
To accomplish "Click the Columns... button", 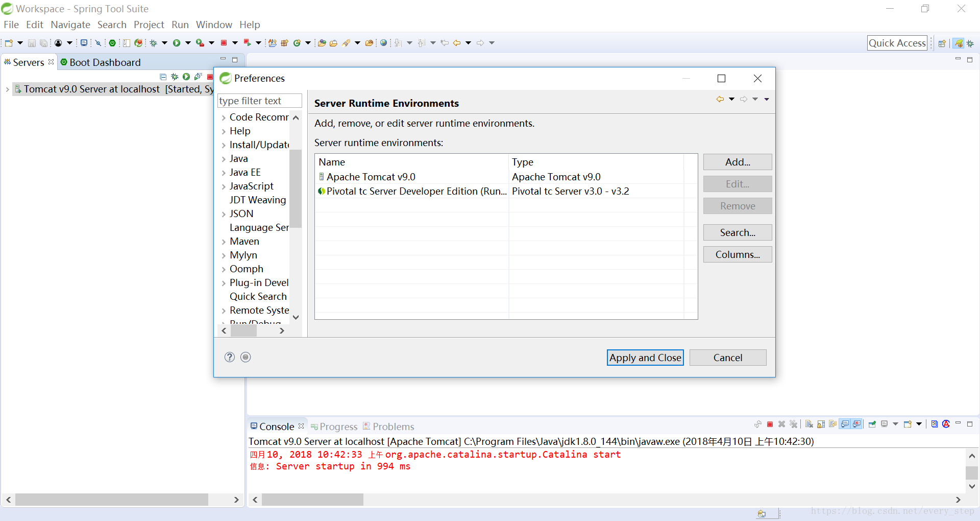I will (x=738, y=254).
